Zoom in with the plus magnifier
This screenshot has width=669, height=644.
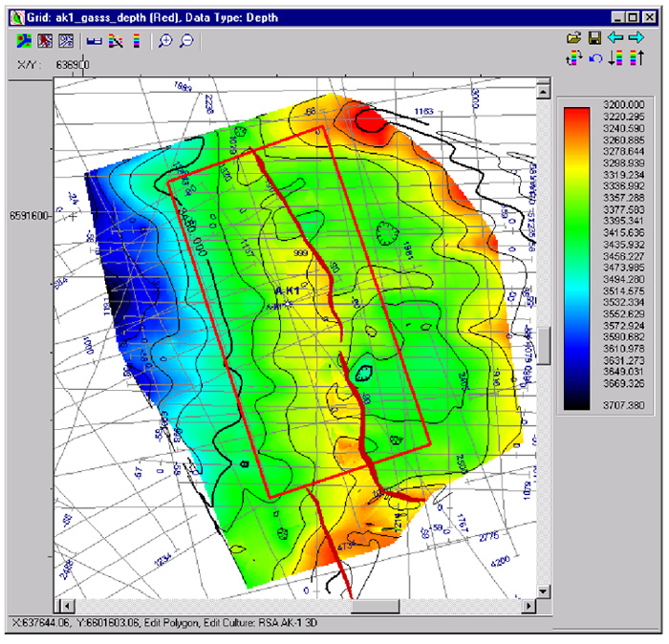165,41
